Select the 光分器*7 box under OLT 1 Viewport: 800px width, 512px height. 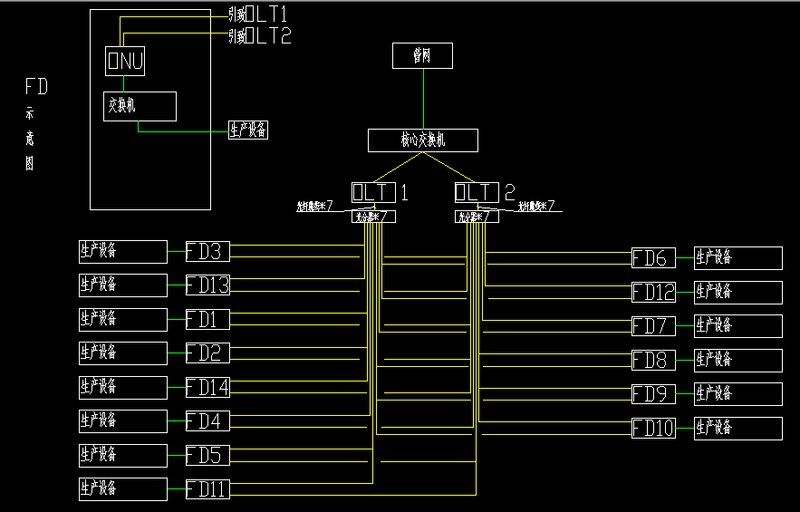point(375,216)
